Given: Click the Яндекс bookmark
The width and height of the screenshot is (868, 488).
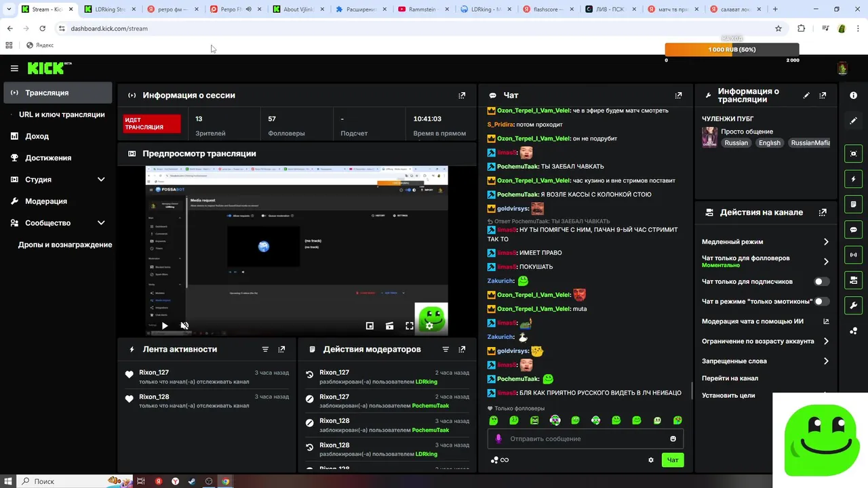Looking at the screenshot, I should tap(40, 45).
